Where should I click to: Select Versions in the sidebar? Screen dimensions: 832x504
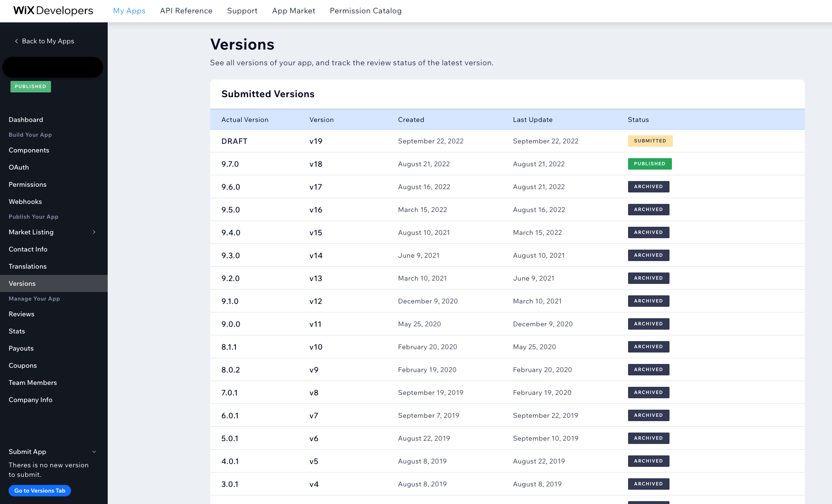[x=54, y=283]
